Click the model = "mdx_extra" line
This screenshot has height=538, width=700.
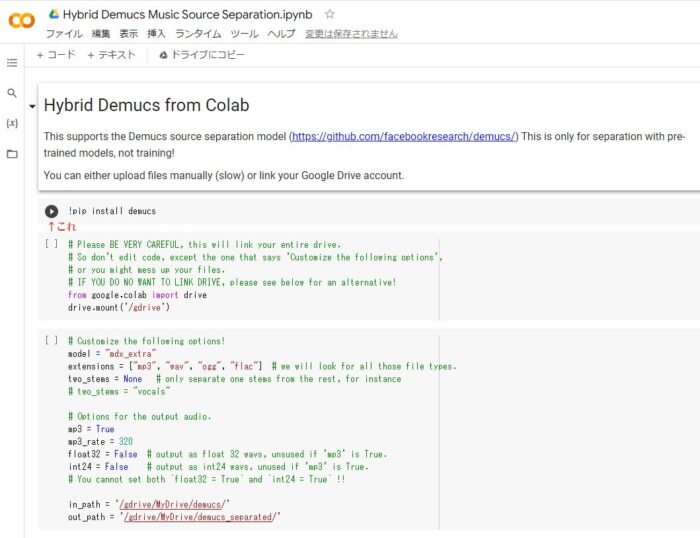[112, 354]
